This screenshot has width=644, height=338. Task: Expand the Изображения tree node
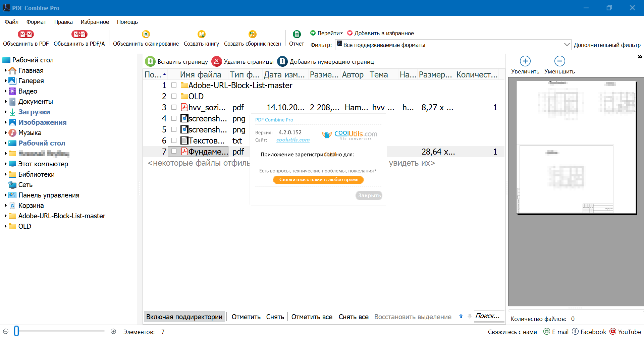(x=6, y=122)
